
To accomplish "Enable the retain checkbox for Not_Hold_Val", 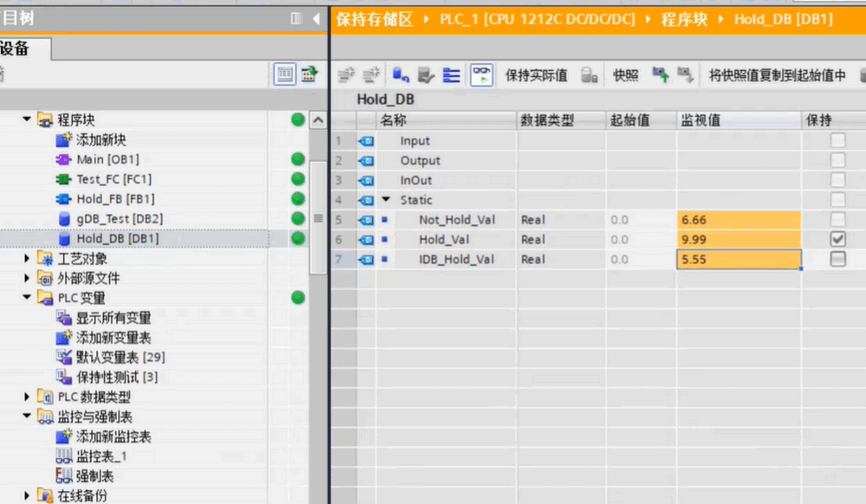I will 837,219.
